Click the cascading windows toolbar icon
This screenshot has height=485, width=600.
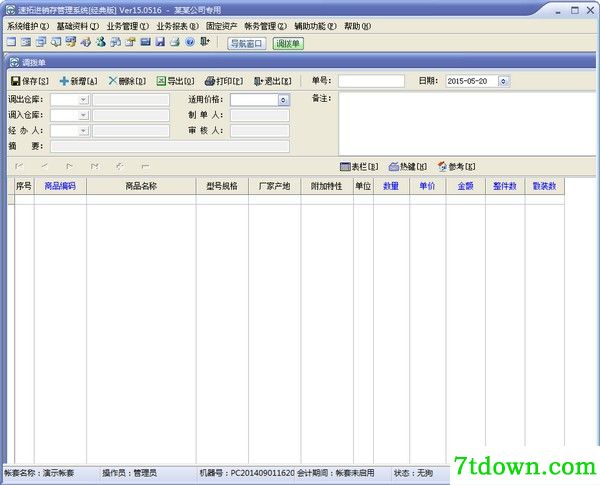(x=41, y=42)
